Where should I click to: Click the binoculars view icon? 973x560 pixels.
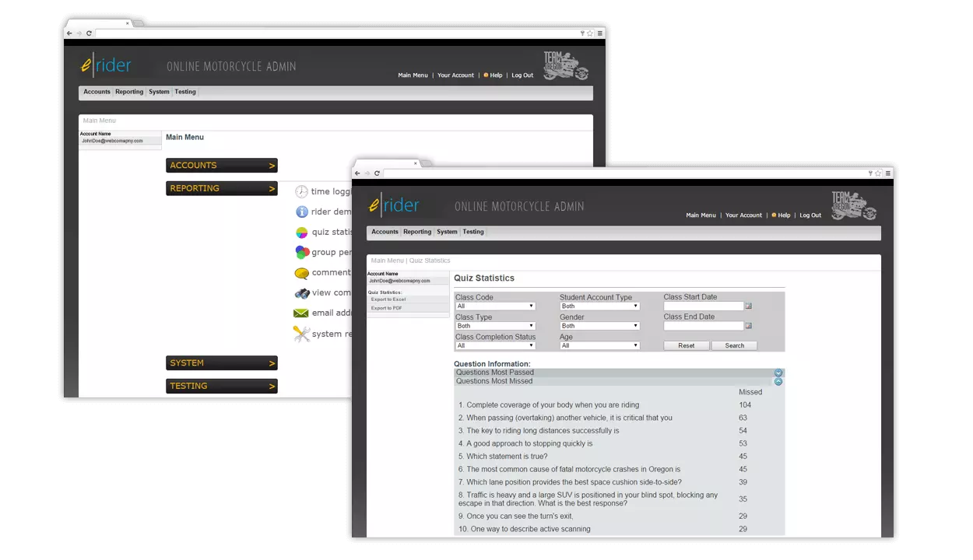pos(301,293)
